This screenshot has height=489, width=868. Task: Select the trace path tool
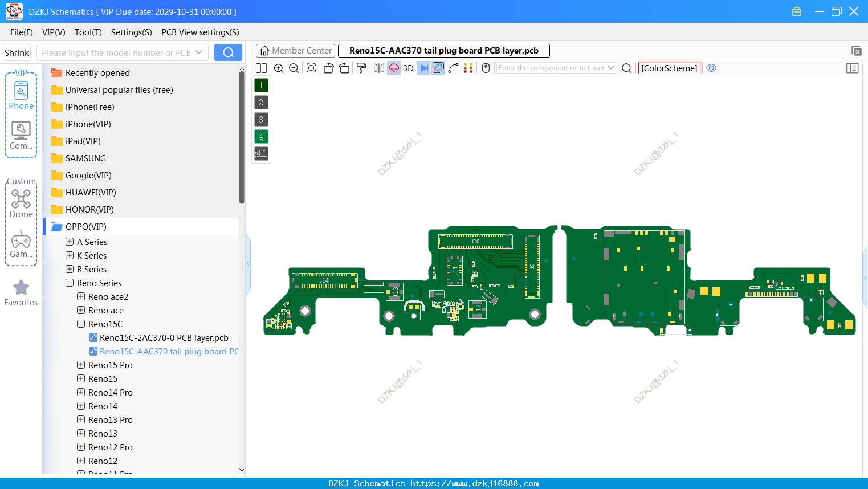(454, 68)
